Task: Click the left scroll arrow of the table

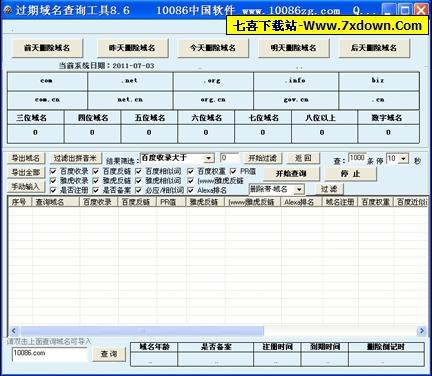Action: point(13,331)
